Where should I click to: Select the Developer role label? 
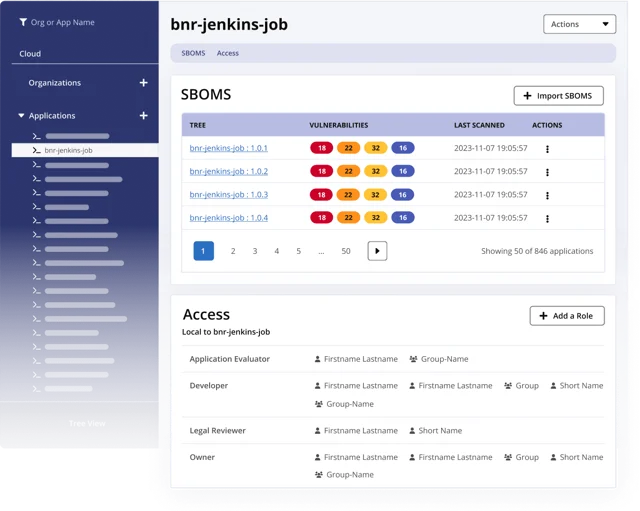click(x=209, y=386)
